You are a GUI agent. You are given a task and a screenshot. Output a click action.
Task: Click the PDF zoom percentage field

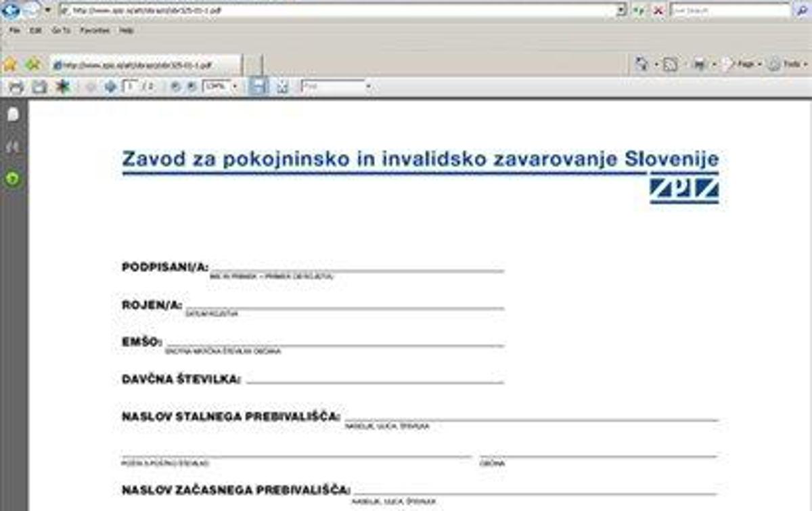click(x=217, y=87)
